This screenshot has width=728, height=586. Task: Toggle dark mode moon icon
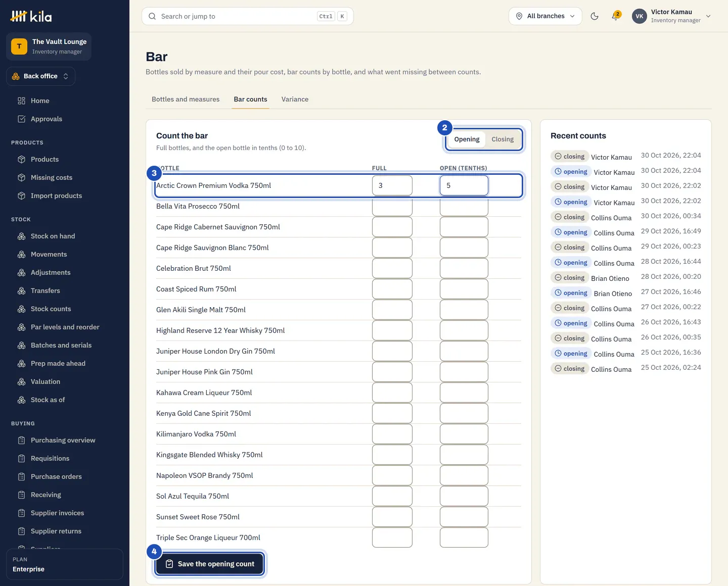click(x=595, y=16)
